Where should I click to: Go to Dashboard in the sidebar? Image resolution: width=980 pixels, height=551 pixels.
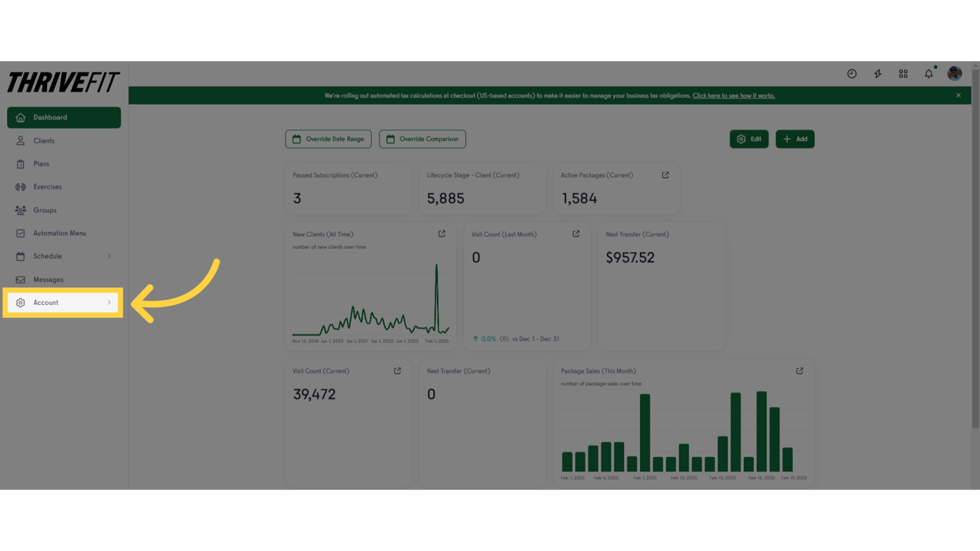click(64, 118)
